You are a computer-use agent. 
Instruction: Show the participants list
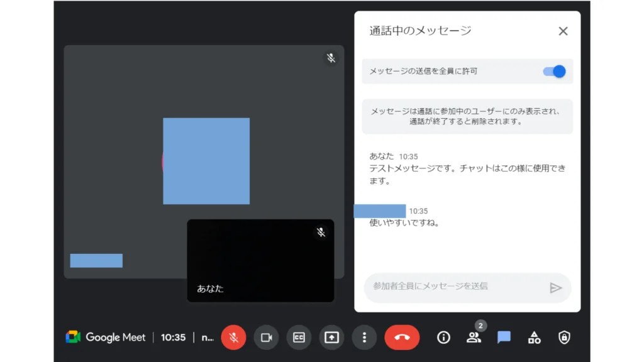pos(474,337)
